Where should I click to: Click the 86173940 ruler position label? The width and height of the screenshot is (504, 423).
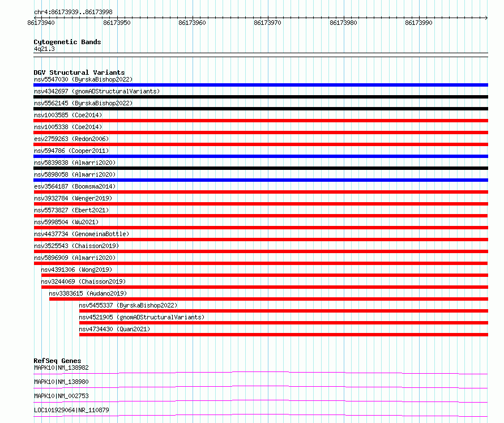pyautogui.click(x=41, y=23)
